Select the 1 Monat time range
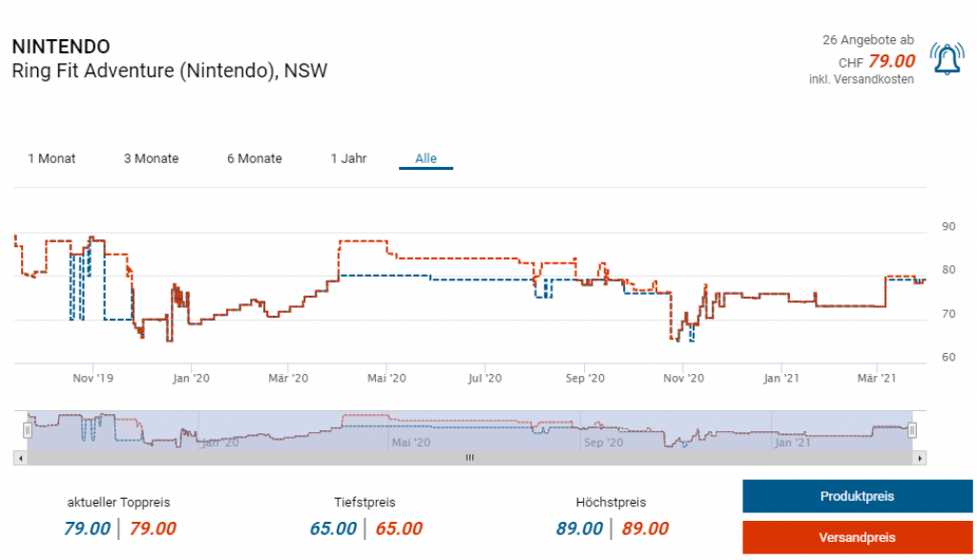The width and height of the screenshot is (977, 560). tap(52, 158)
